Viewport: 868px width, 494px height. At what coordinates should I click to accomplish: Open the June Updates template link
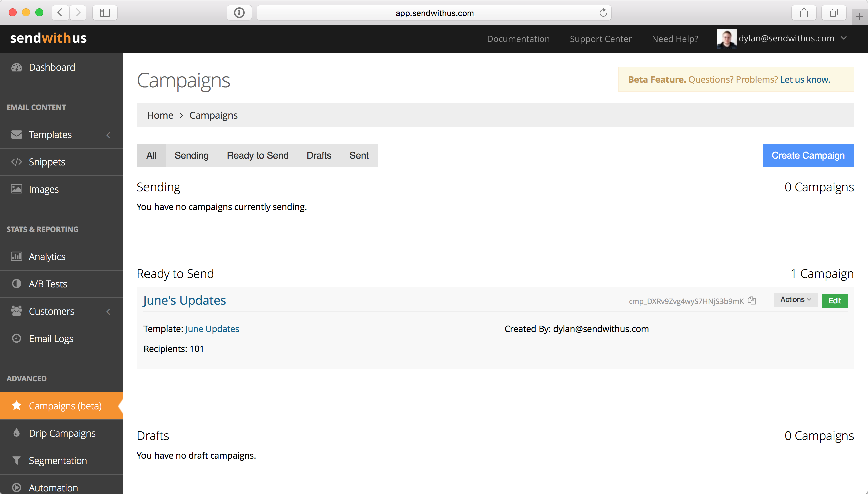(212, 329)
